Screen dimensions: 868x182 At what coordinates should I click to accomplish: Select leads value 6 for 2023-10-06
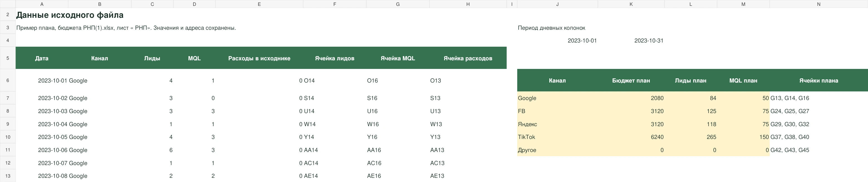click(x=152, y=150)
